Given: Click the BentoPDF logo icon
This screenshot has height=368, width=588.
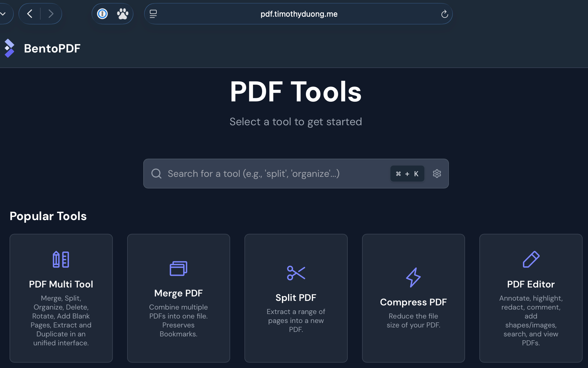Looking at the screenshot, I should [x=9, y=48].
